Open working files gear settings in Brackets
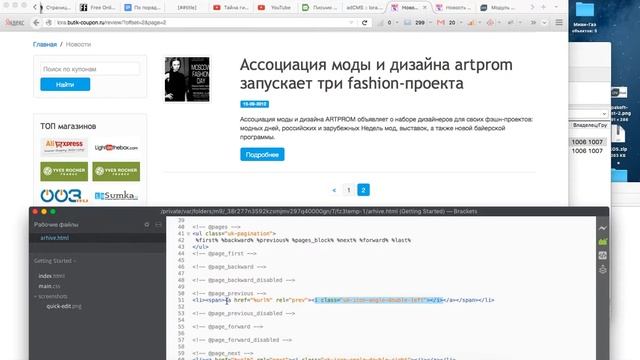 point(147,224)
